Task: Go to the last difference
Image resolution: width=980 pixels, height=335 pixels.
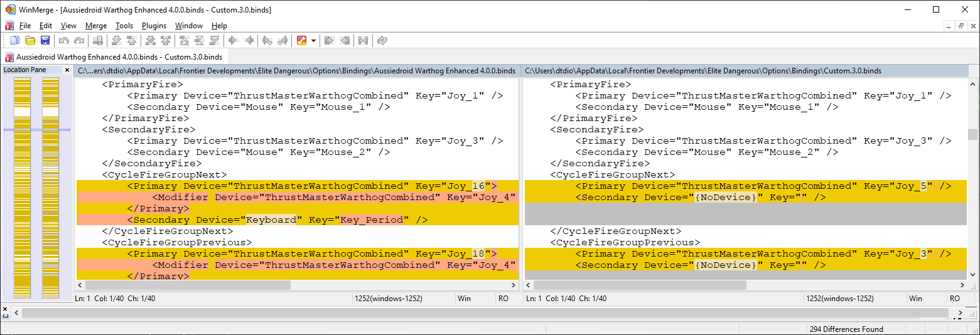Action: (215, 41)
